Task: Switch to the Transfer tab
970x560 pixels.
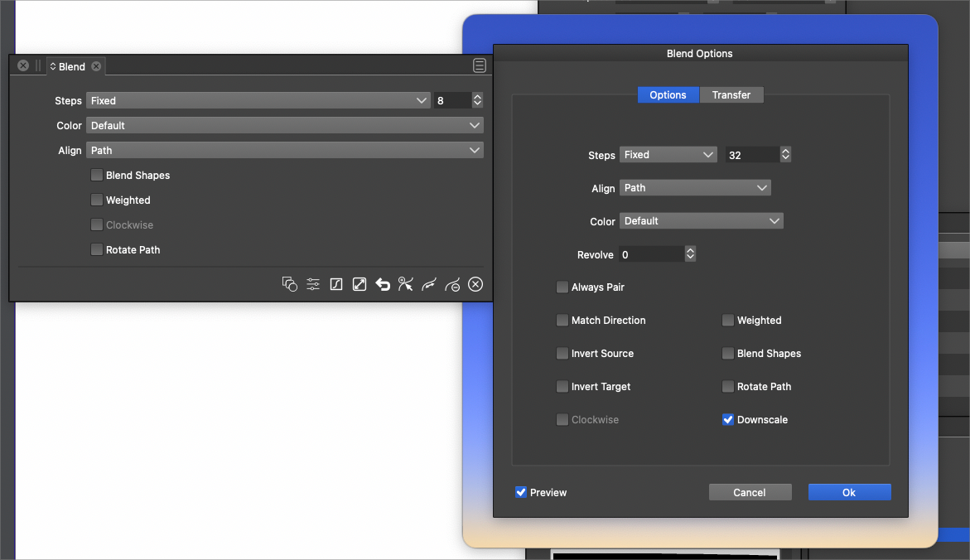Action: (x=731, y=95)
